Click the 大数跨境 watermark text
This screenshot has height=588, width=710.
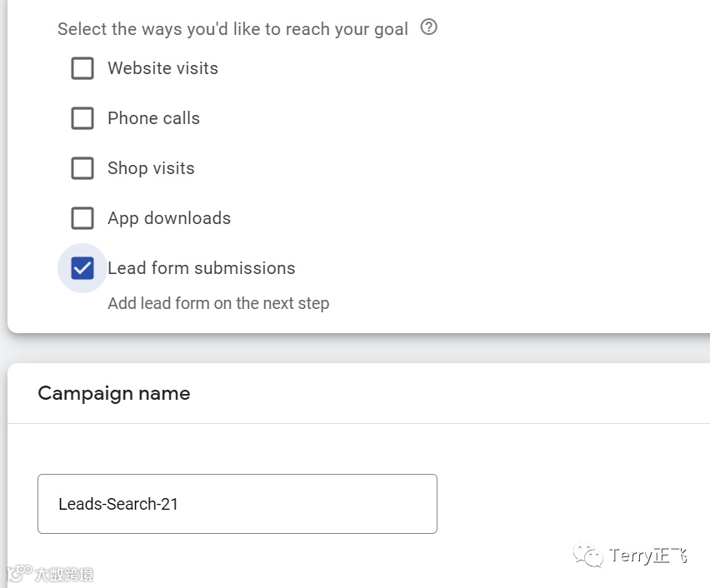63,575
